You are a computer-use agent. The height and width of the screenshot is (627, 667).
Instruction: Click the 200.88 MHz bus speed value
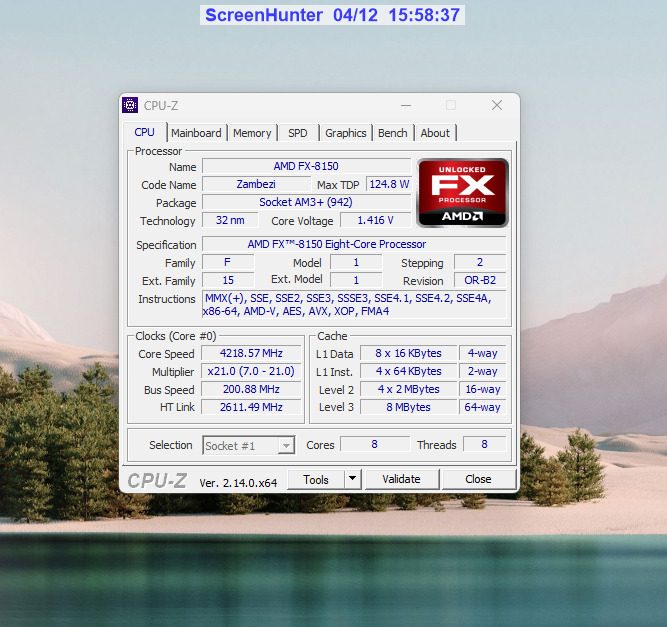point(251,389)
